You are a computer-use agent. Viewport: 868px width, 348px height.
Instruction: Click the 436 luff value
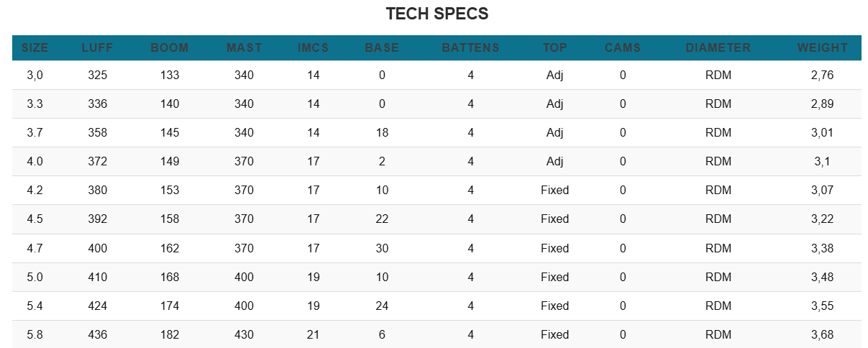97,334
